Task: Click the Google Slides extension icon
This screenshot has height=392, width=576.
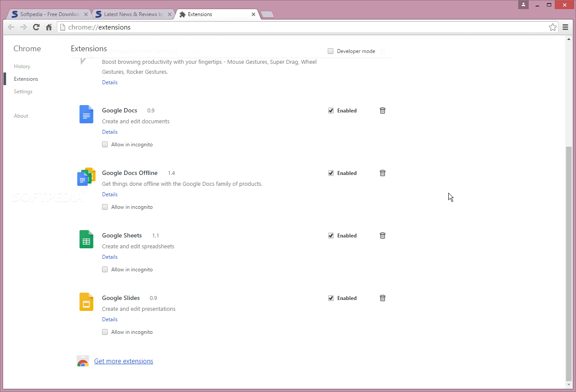Action: pos(86,302)
